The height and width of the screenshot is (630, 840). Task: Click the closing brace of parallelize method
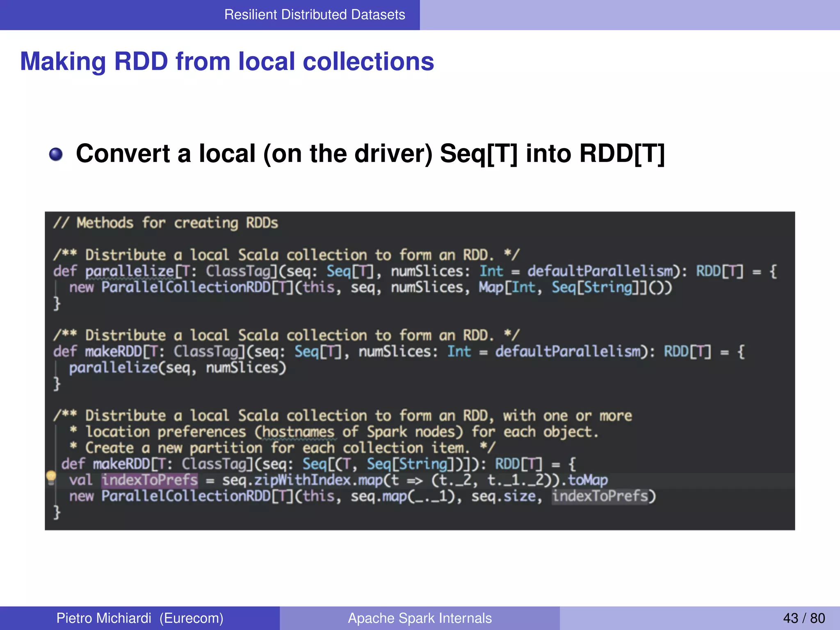tap(57, 304)
